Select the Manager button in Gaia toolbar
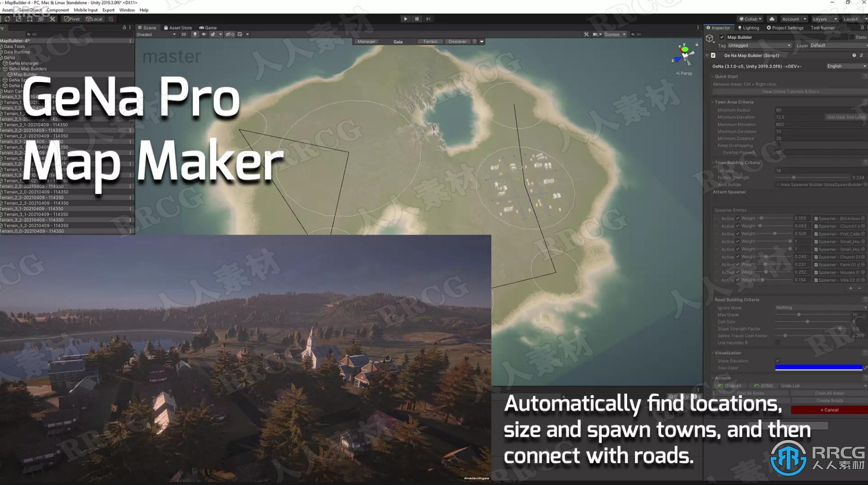The image size is (868, 485). [366, 42]
